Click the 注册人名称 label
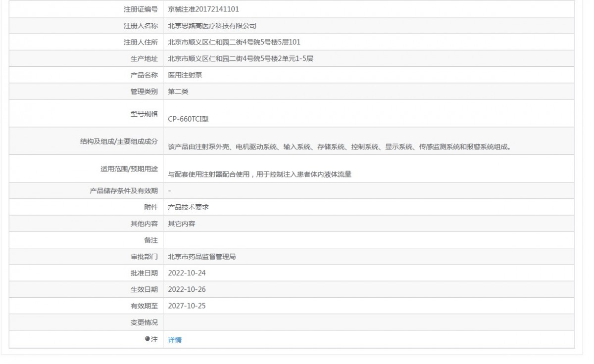 pos(141,26)
